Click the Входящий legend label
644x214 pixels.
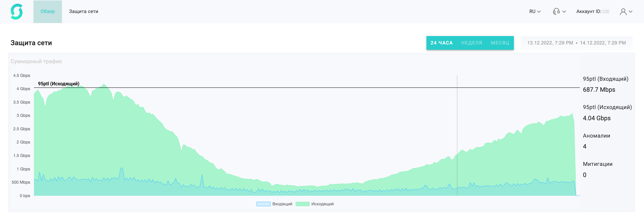tap(282, 204)
